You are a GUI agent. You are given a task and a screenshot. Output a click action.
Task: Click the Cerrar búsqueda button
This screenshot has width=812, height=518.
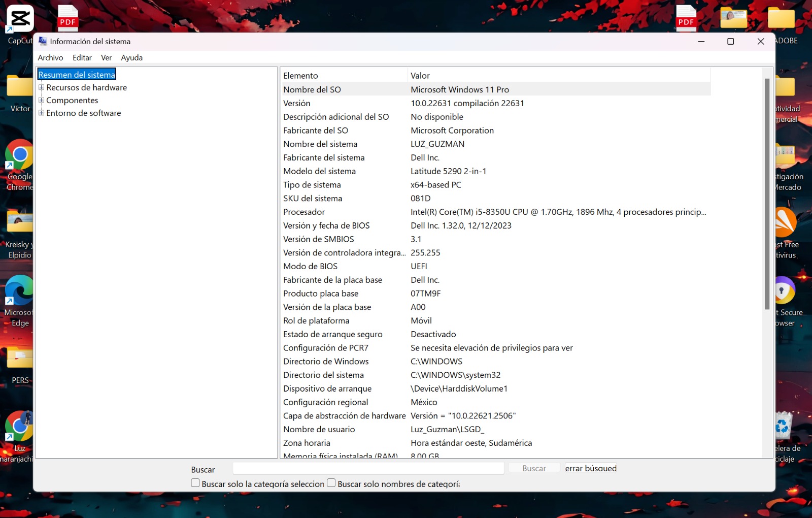tap(591, 468)
